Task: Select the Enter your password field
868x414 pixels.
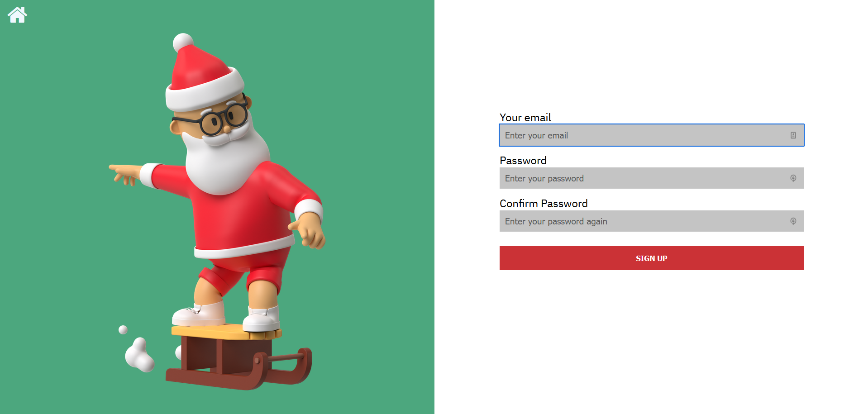Action: click(x=651, y=178)
